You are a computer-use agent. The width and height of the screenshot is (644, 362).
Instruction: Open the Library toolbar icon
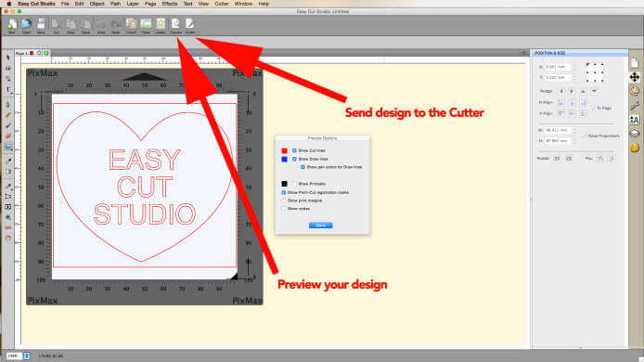coord(161,25)
